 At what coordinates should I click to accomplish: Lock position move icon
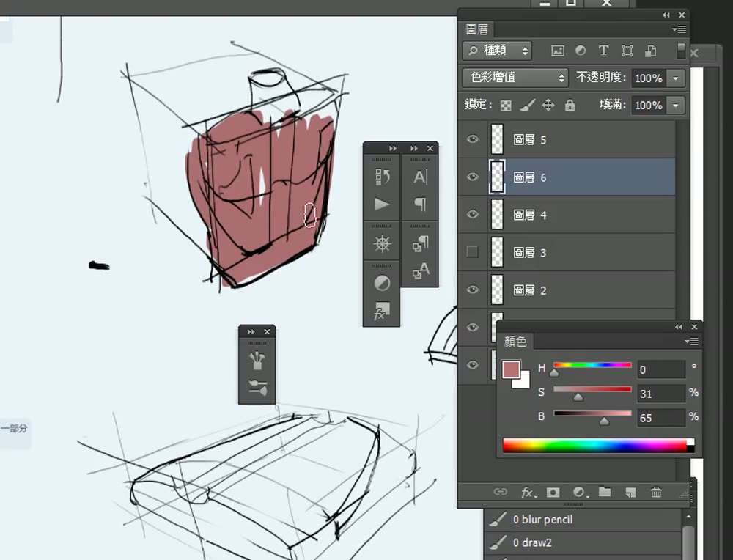coord(548,105)
